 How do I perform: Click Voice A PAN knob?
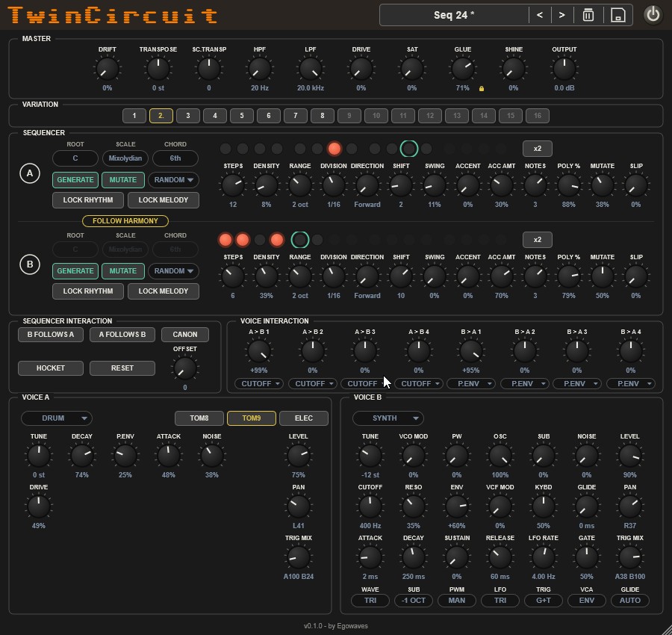tap(298, 507)
